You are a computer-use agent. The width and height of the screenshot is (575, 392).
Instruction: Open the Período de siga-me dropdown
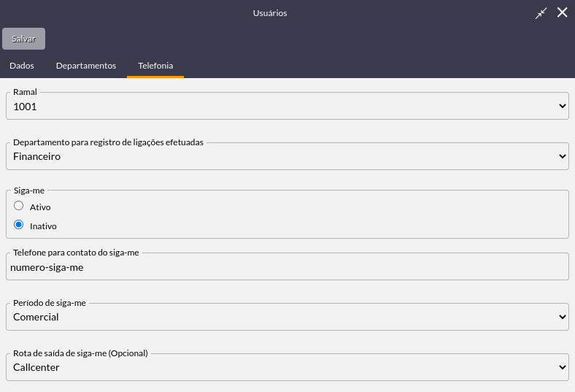coord(287,318)
